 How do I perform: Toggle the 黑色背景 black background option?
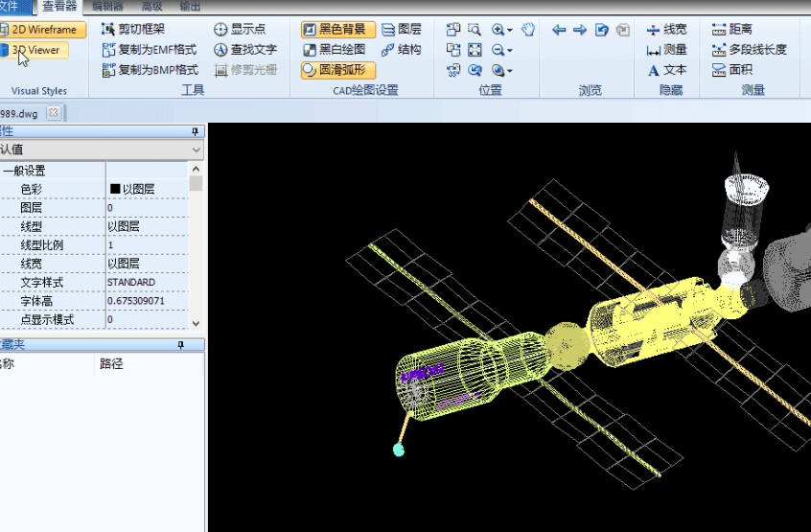(334, 30)
